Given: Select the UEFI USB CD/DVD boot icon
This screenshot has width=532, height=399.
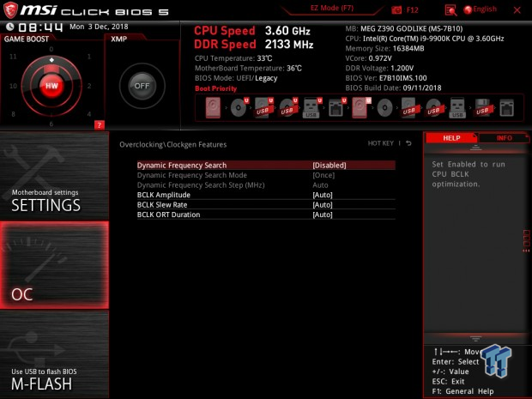Looking at the screenshot, I should 288,108.
